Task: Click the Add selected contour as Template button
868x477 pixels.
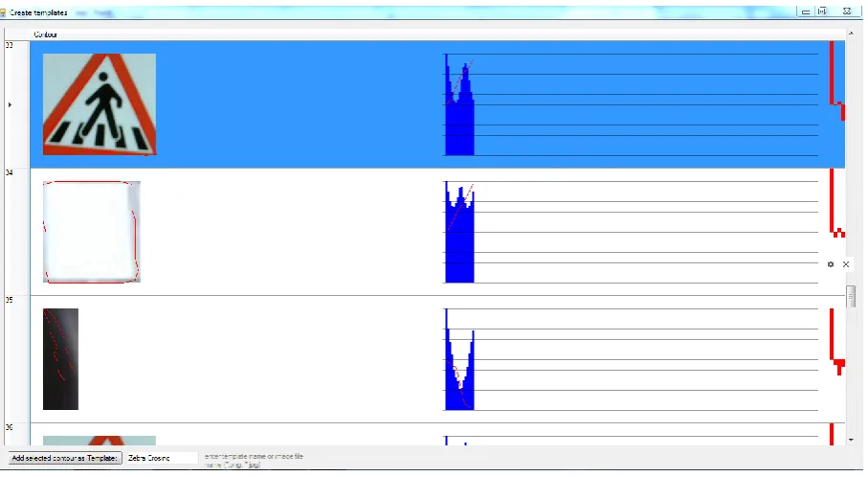Action: tap(65, 458)
